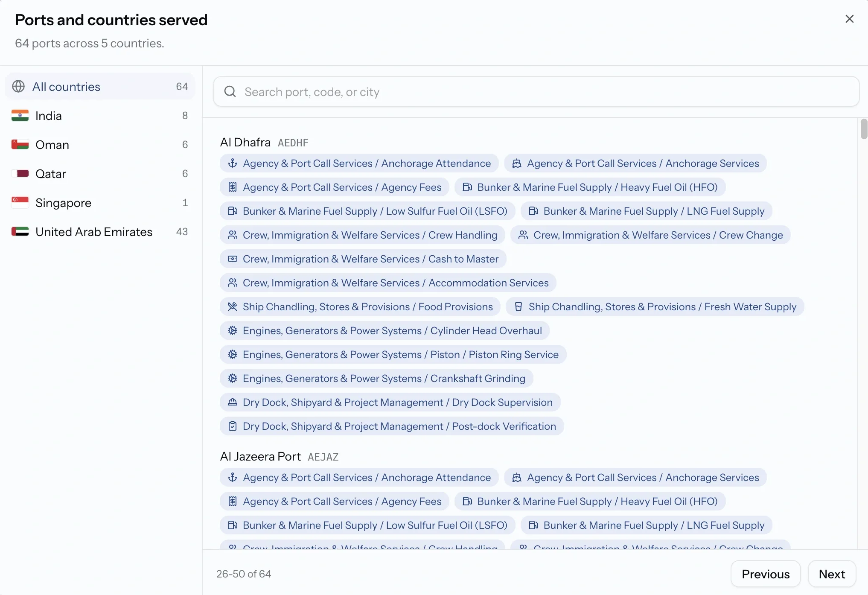868x595 pixels.
Task: Click the people icon on Al Dhafra Crew Change
Action: tap(523, 235)
